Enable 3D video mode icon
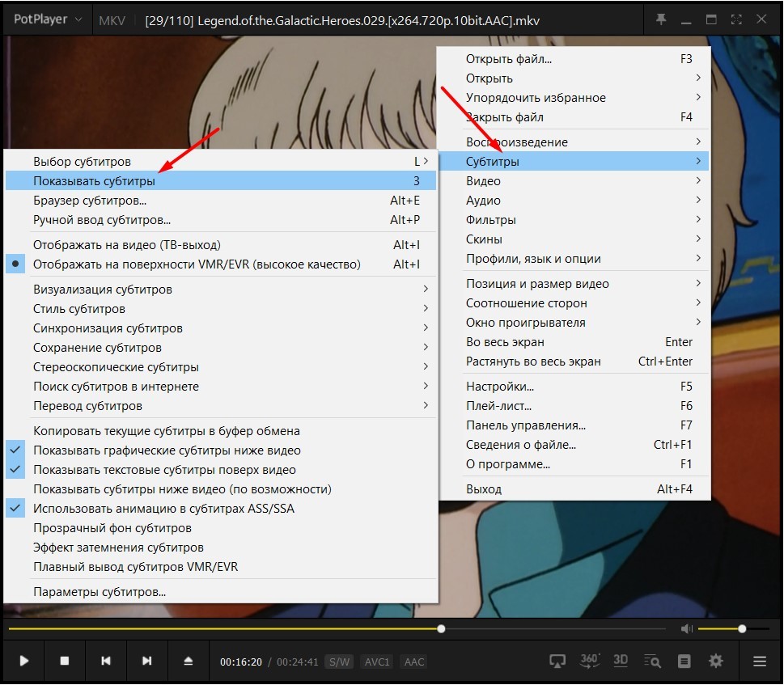The height and width of the screenshot is (685, 784). coord(621,660)
